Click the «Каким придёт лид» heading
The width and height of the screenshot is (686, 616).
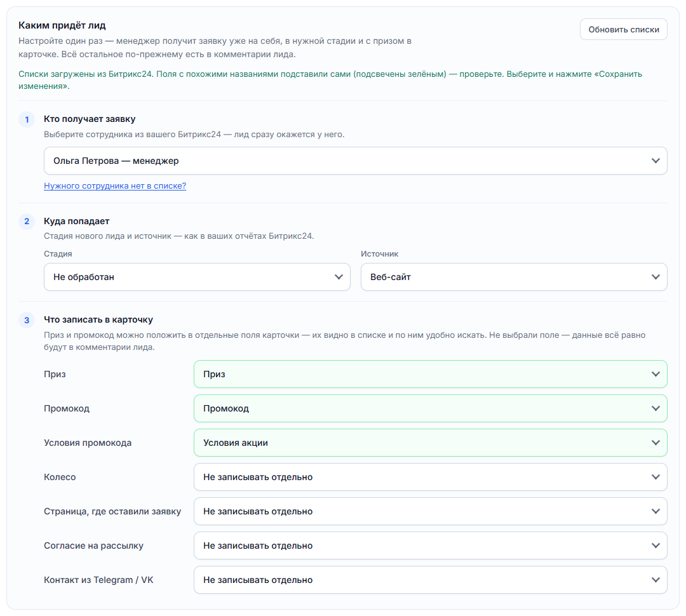tap(62, 25)
